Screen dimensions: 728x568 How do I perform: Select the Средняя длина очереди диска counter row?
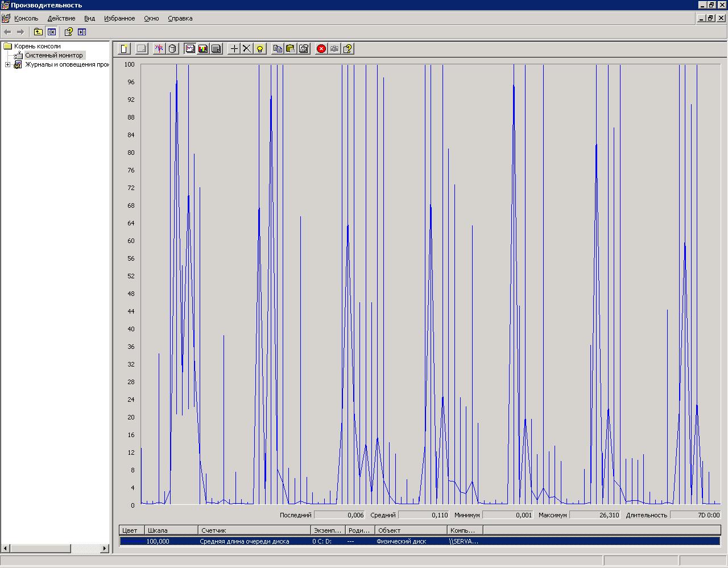[x=245, y=541]
